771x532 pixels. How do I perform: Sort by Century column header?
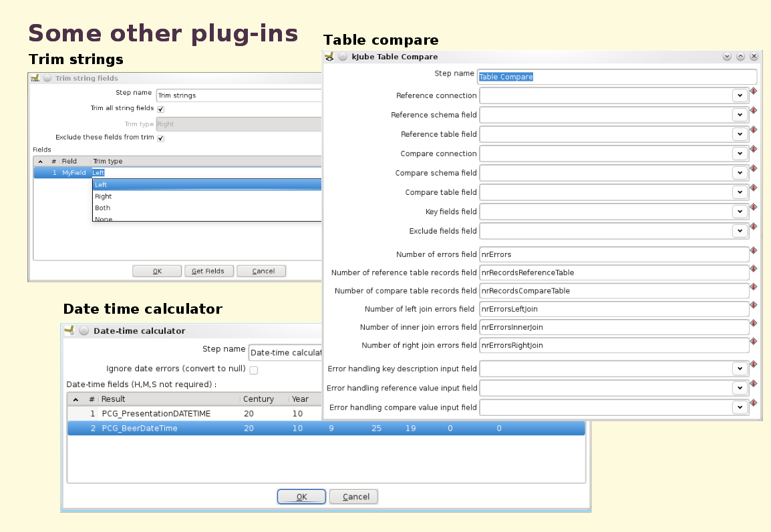pos(265,399)
